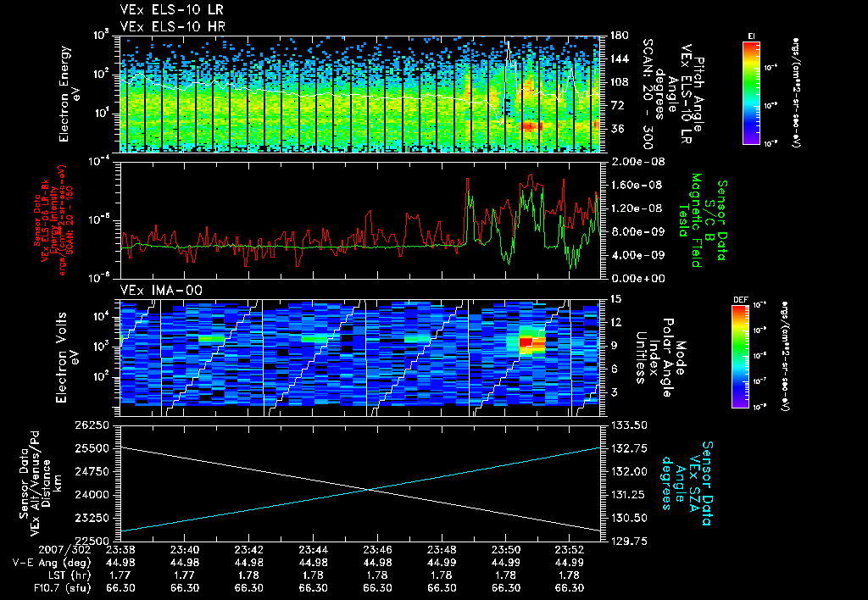Click the "F10.7 (sfu)" row label
This screenshot has width=868, height=600.
62,588
